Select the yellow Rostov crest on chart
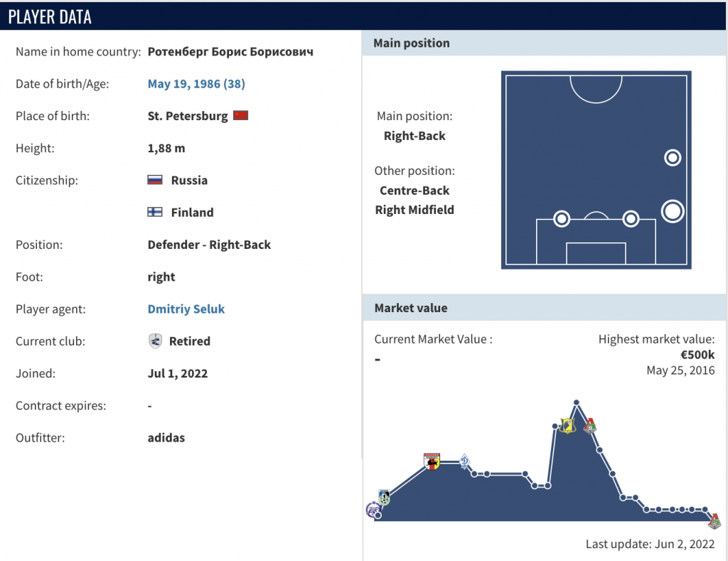The image size is (728, 561). (567, 425)
